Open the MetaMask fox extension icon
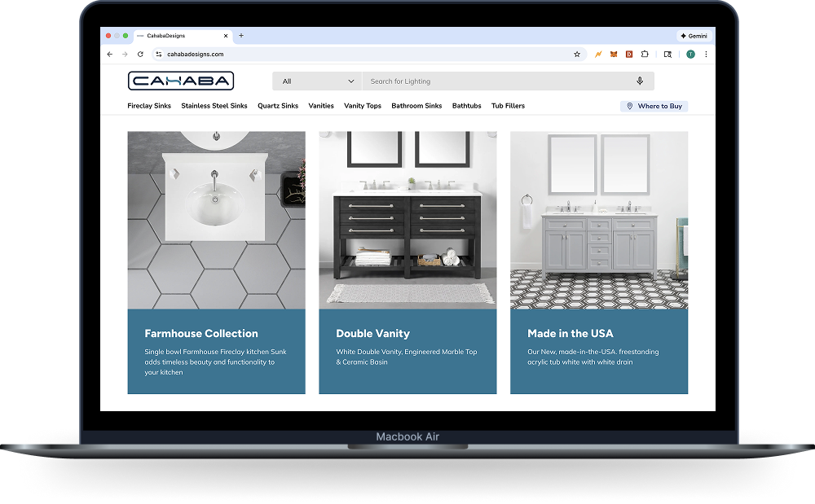Screen dimensions: 815x504 613,55
